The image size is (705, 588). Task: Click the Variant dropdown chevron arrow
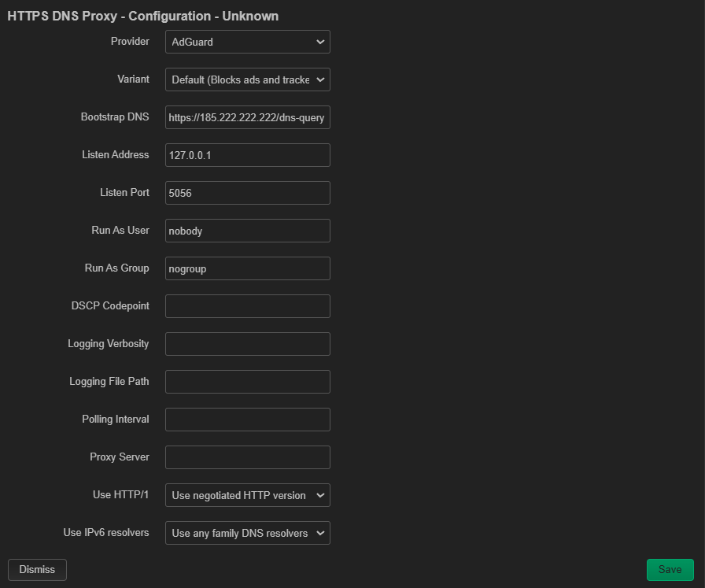point(320,80)
